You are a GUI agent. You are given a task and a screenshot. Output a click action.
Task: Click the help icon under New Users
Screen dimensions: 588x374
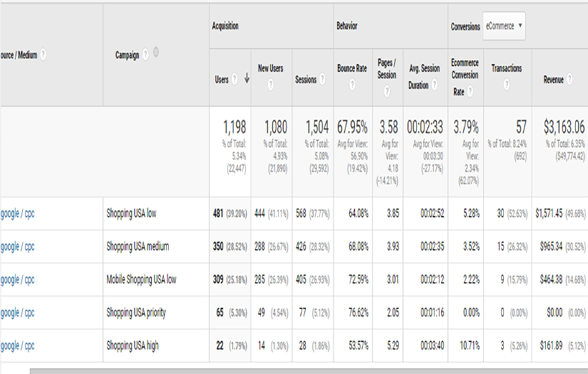click(x=271, y=84)
